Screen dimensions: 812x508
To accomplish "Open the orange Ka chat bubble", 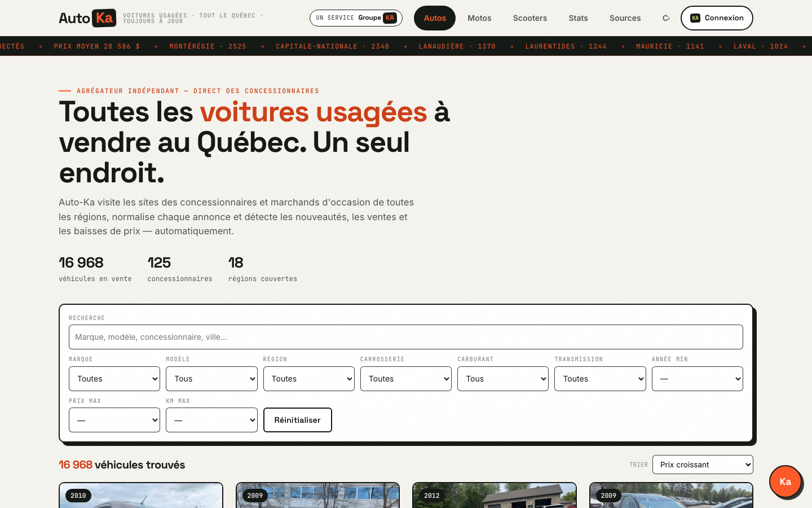I will tap(785, 481).
